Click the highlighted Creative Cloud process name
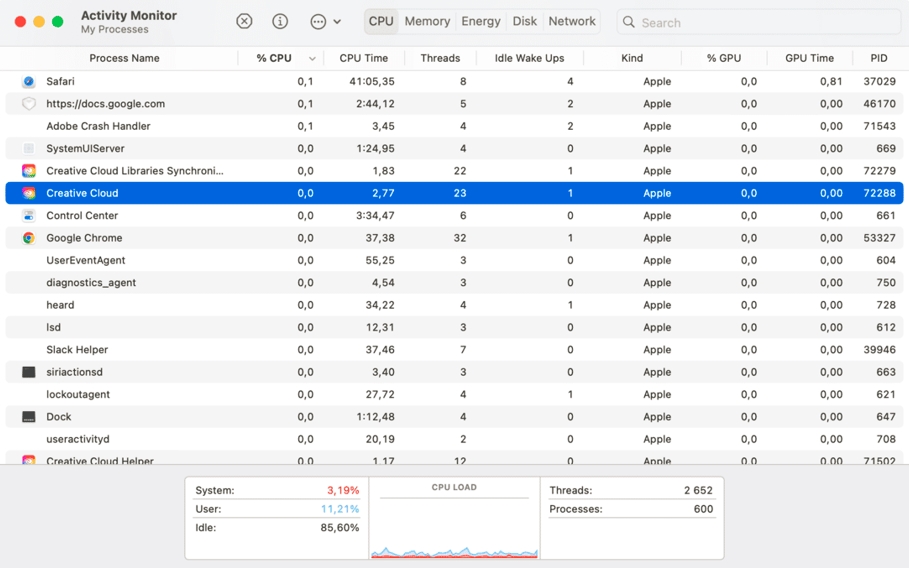 tap(82, 193)
